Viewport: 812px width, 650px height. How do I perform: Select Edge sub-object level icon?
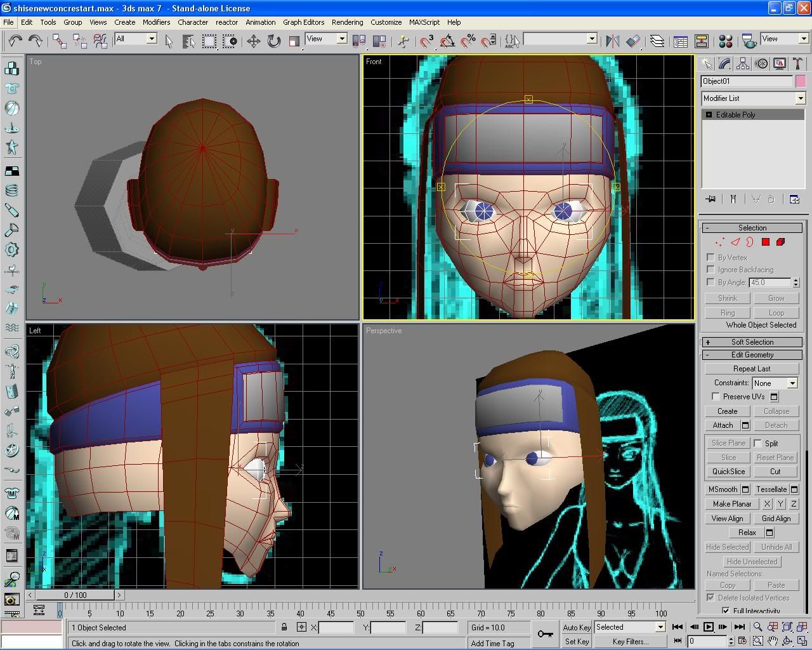coord(735,242)
